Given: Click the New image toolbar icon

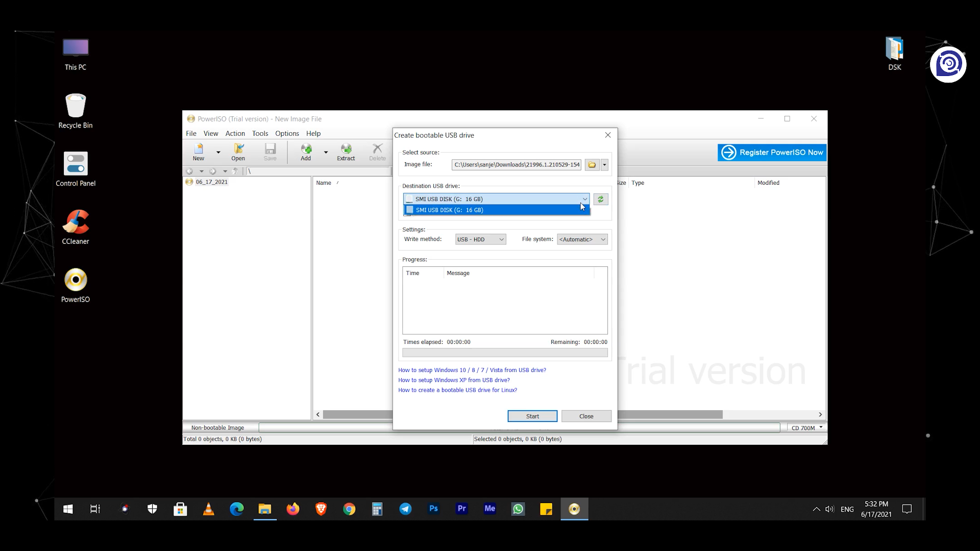Looking at the screenshot, I should [199, 152].
